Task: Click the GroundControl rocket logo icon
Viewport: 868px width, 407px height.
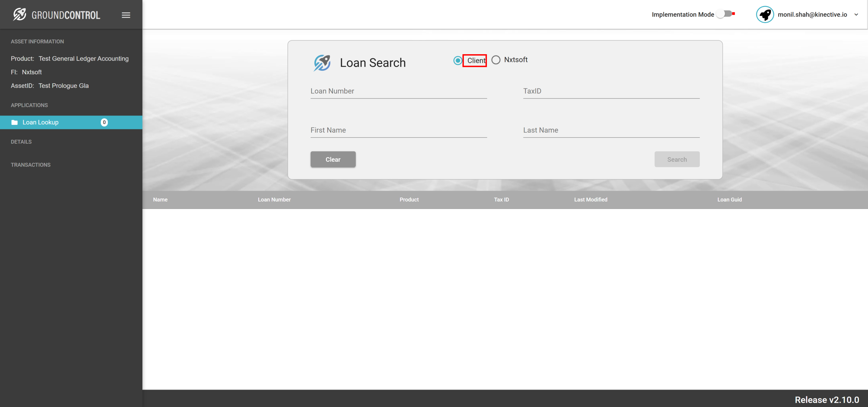Action: [x=20, y=15]
